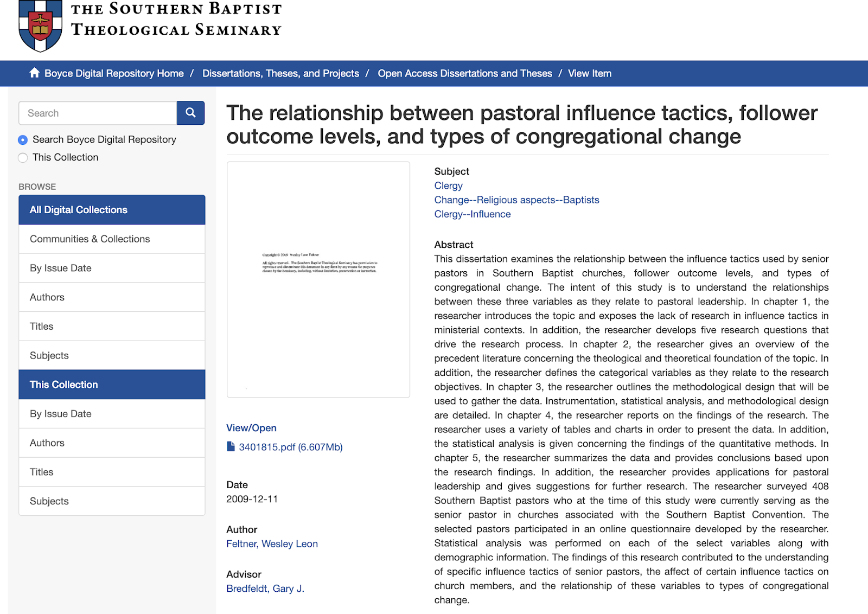Click the home icon in the breadcrumb bar
This screenshot has height=614, width=868.
(x=35, y=73)
